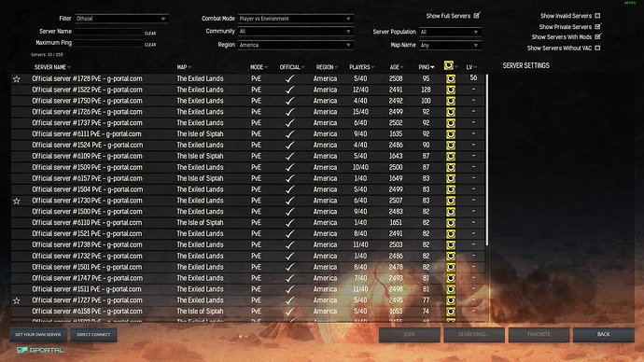
Task: Click the Join button
Action: (409, 335)
